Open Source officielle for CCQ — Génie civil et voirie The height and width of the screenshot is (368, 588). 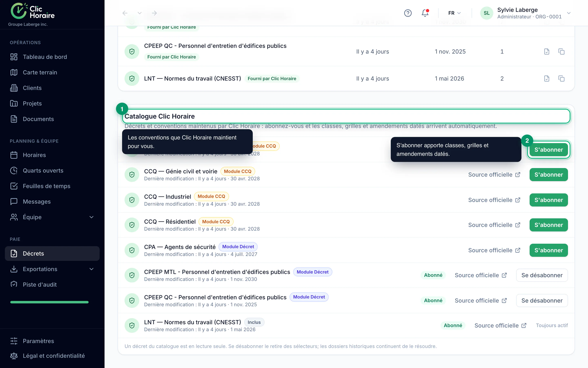pos(494,175)
